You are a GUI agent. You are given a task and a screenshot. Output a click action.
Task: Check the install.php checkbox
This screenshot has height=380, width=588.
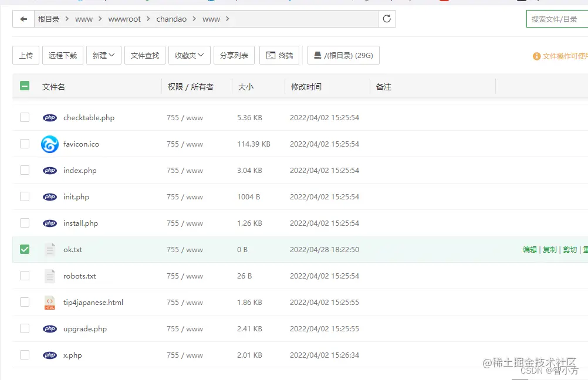pos(25,223)
